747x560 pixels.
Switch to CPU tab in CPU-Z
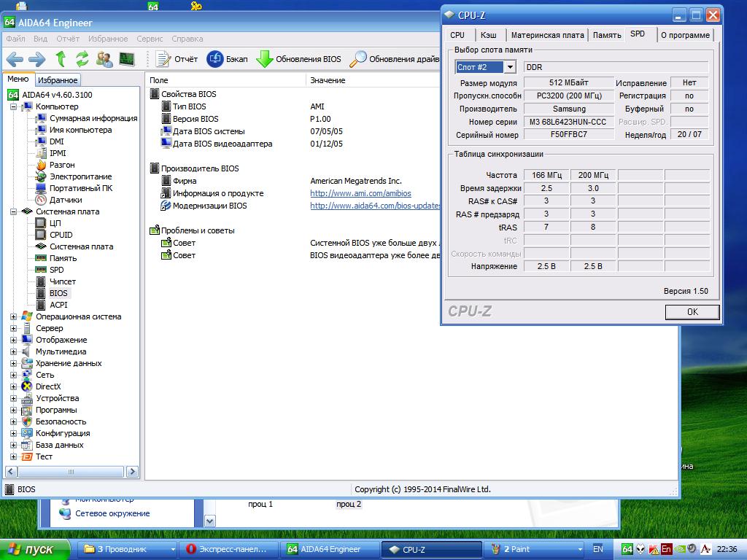[457, 35]
